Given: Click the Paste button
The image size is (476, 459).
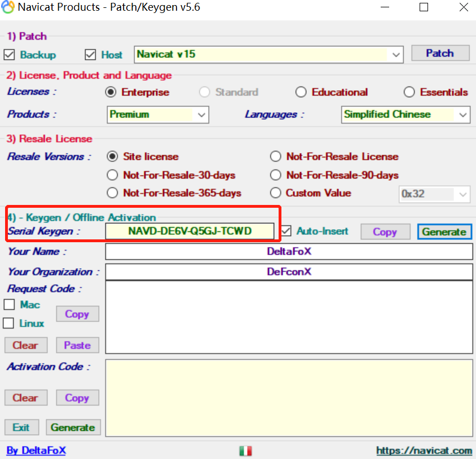Looking at the screenshot, I should [x=77, y=345].
